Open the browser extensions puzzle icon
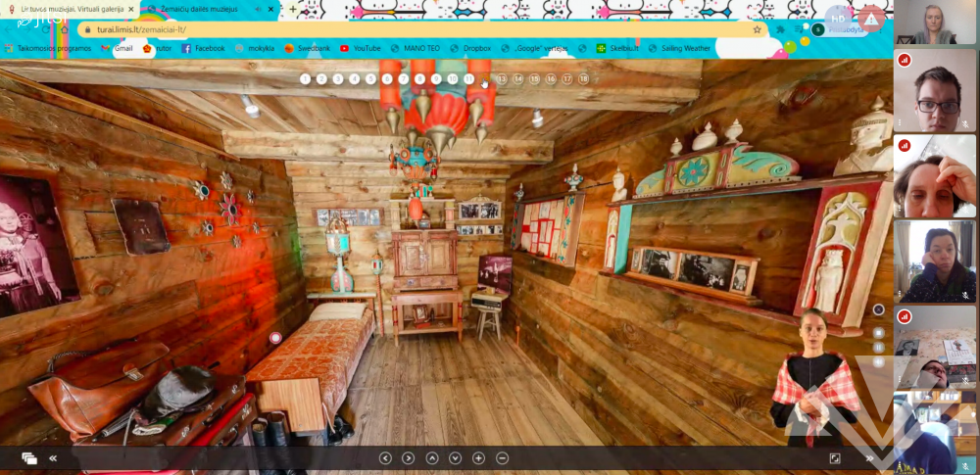Screen dimensions: 980x475 (x=781, y=29)
